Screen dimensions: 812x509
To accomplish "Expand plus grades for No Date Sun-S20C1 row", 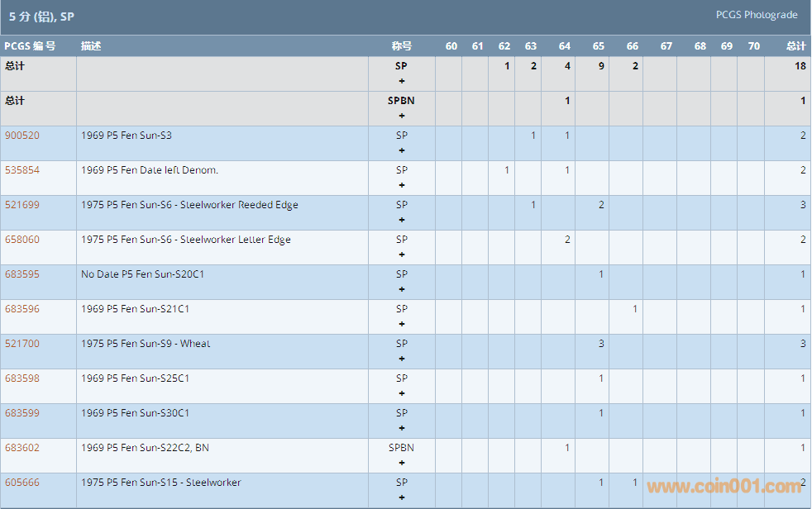I will tap(402, 289).
